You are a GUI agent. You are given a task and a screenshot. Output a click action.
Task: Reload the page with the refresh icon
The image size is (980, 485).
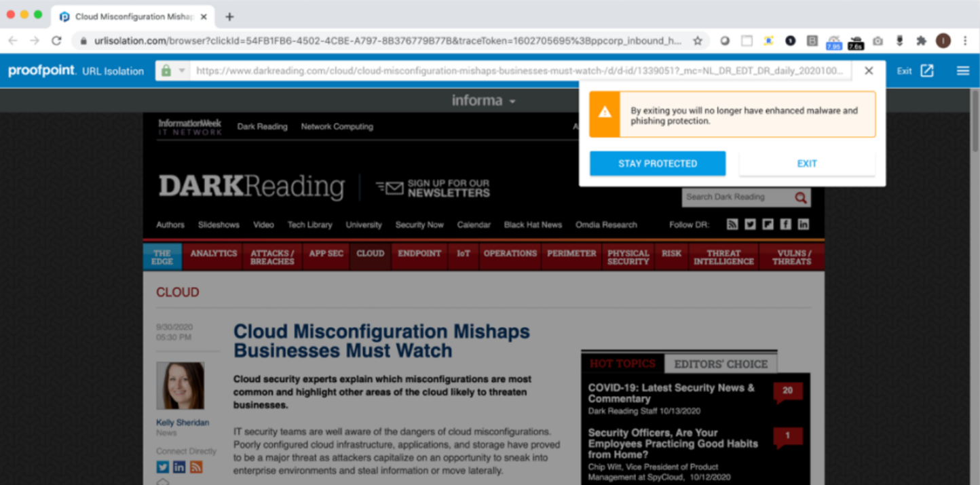tap(56, 41)
